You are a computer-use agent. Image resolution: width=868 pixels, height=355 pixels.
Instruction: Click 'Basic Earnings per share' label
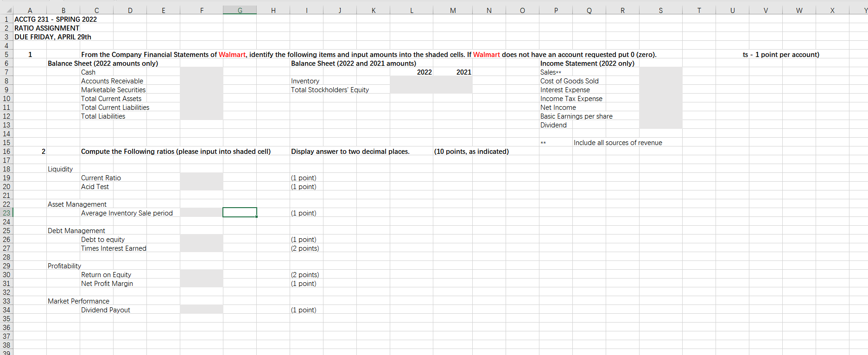576,116
